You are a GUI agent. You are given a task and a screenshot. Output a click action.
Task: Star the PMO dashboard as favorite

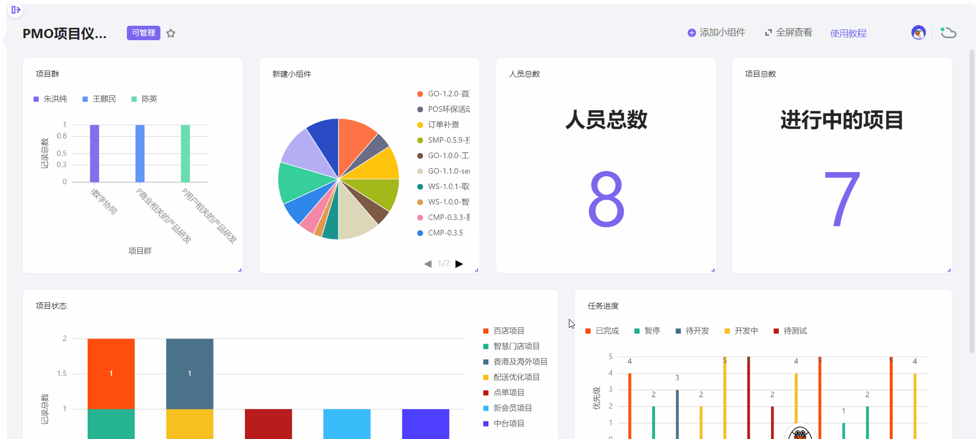click(171, 33)
